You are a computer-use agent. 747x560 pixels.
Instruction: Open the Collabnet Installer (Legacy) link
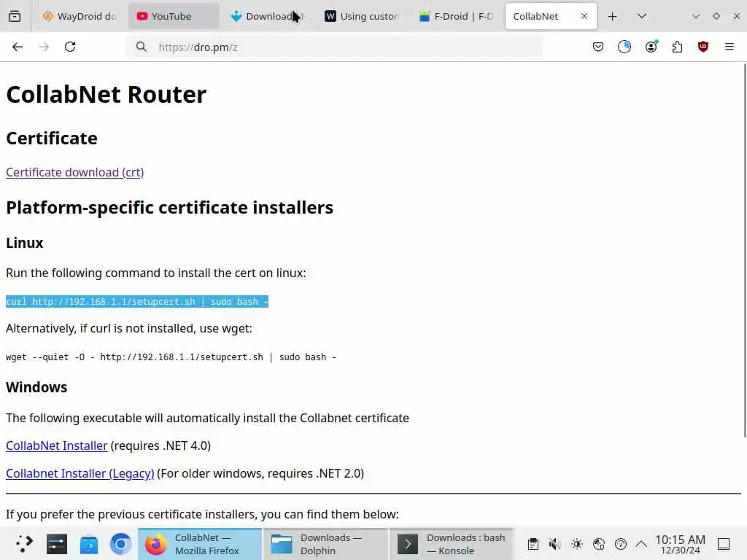click(80, 473)
